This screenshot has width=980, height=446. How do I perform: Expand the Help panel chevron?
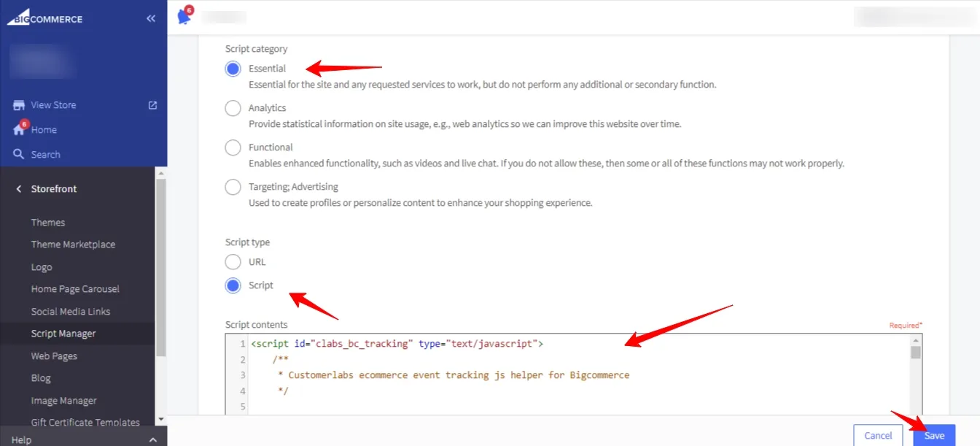click(x=152, y=440)
